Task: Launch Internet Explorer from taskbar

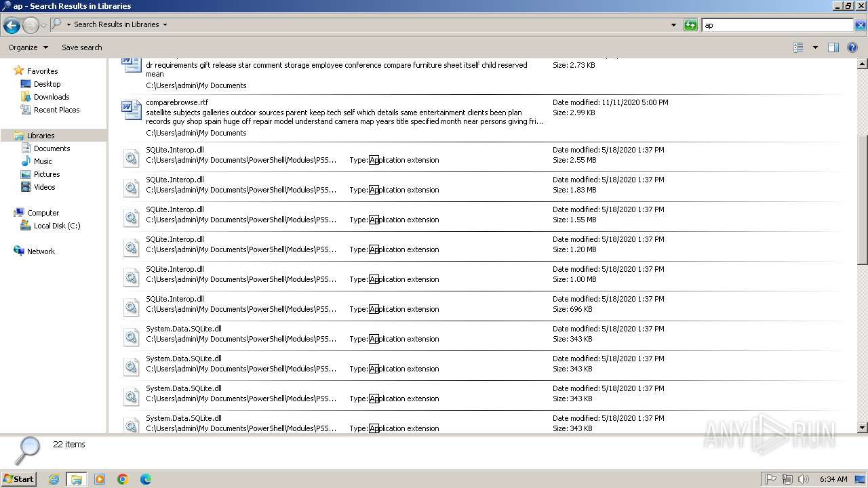Action: pyautogui.click(x=54, y=479)
